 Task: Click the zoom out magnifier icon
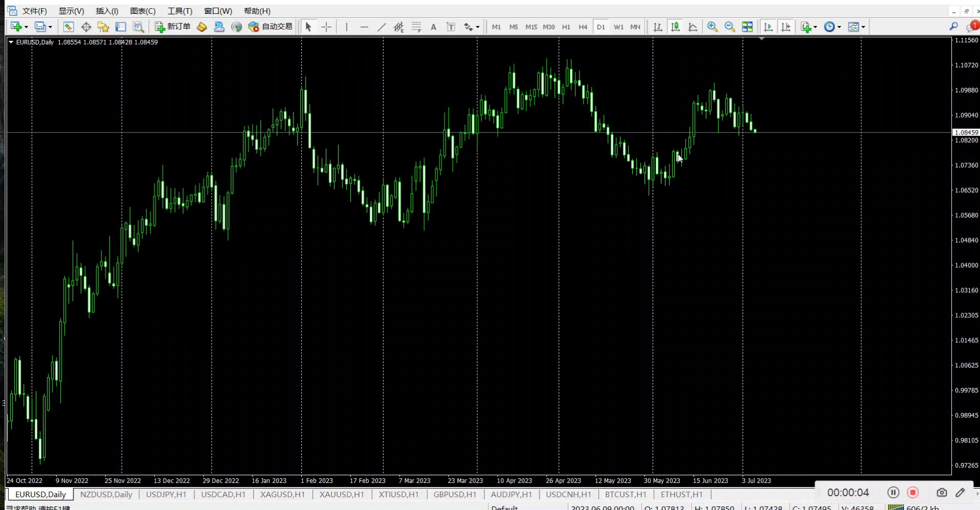(x=729, y=27)
